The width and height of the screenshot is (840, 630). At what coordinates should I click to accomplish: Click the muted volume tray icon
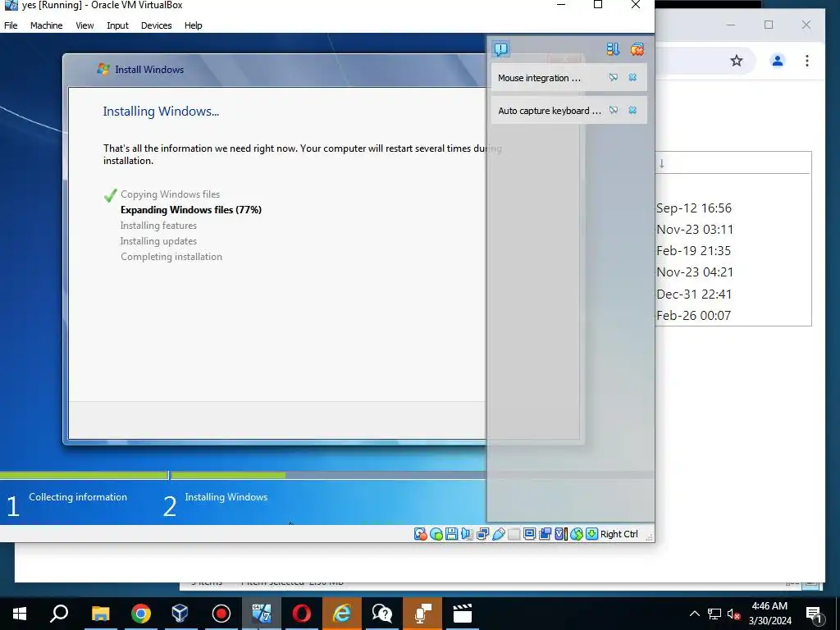point(733,614)
